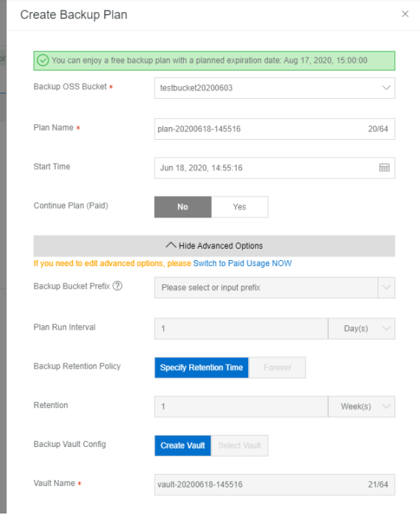420x518 pixels.
Task: Click the '20/64' character counter
Action: [378, 129]
